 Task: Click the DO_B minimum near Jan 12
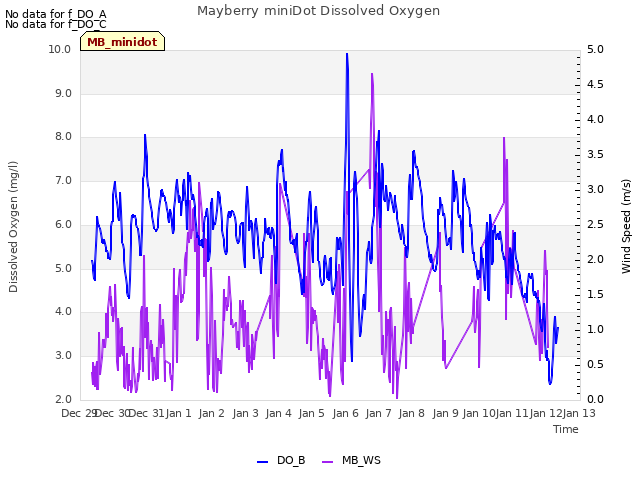[x=550, y=383]
